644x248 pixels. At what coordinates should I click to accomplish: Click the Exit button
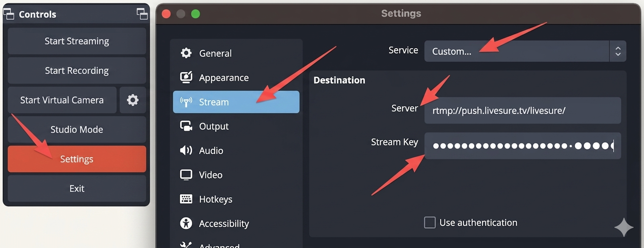77,189
